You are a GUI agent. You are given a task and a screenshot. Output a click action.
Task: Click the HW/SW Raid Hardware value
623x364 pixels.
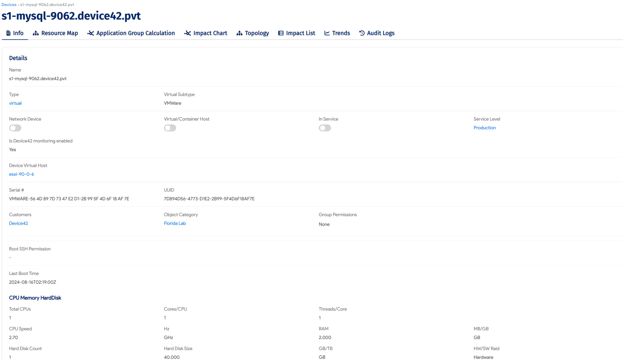point(483,357)
